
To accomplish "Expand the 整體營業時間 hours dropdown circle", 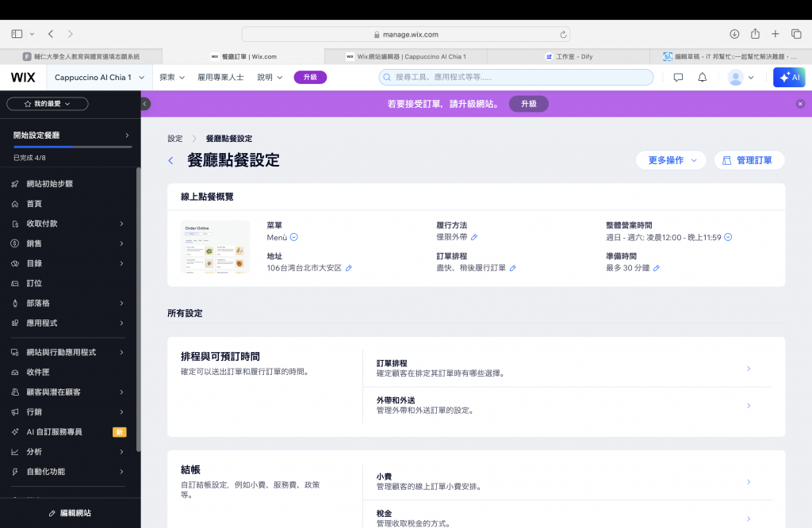I will (x=728, y=237).
